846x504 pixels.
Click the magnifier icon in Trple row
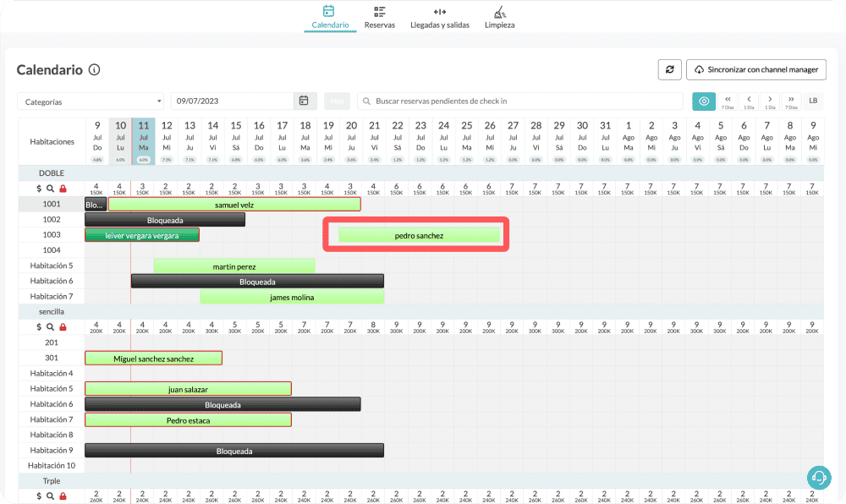tap(50, 496)
